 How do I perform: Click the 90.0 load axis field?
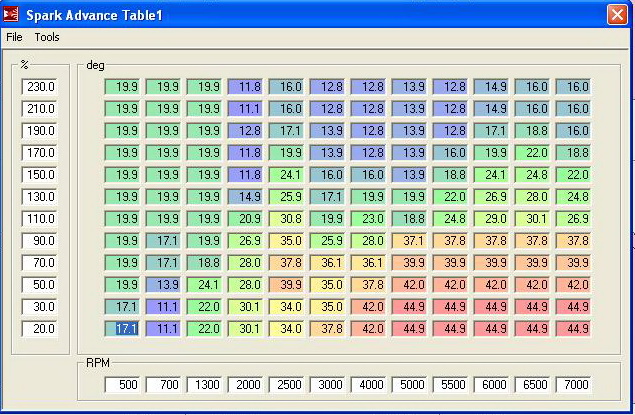coord(40,241)
